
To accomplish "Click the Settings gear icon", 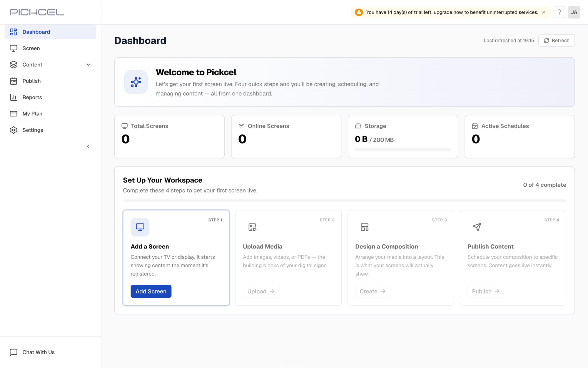I will point(14,130).
